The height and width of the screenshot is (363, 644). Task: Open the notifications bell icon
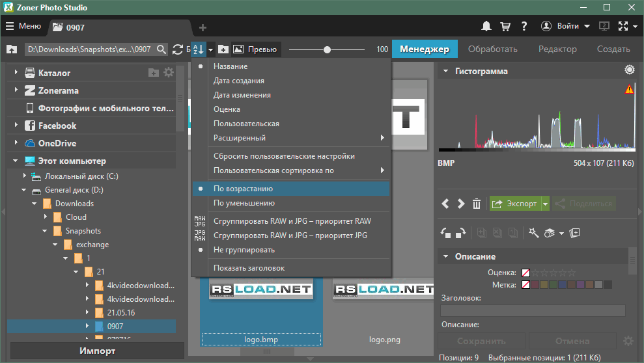(486, 26)
